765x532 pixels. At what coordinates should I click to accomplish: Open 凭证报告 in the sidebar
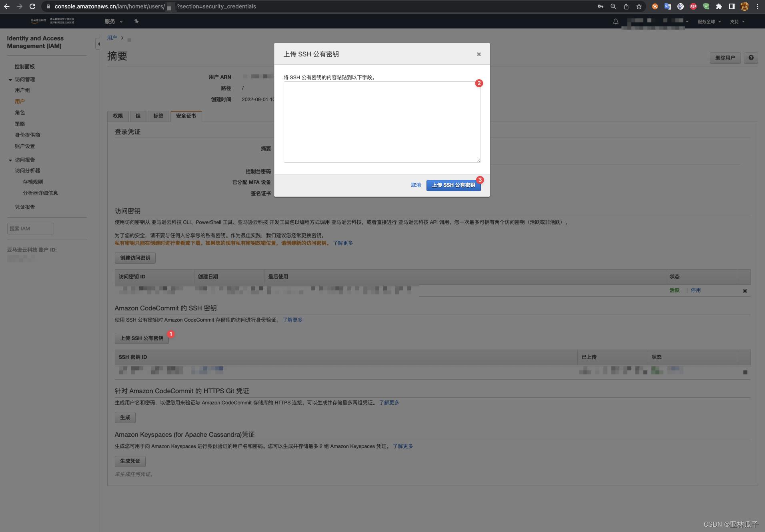(25, 207)
